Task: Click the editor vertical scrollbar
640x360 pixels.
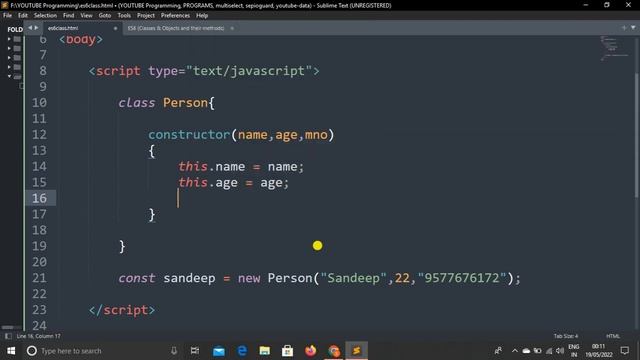Action: tap(637, 135)
